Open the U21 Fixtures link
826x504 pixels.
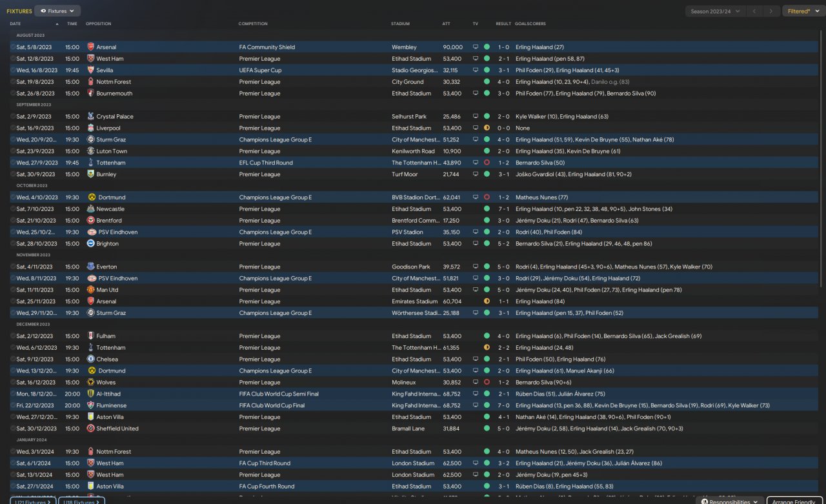[x=33, y=501]
